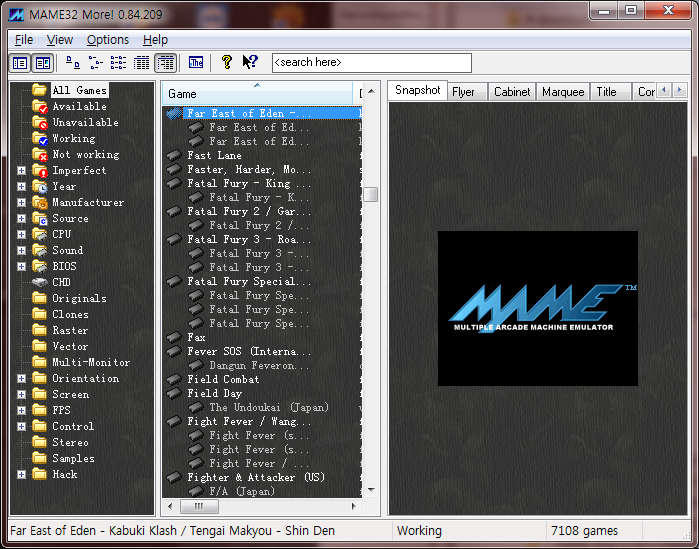Select the Available folder icon
This screenshot has width=699, height=549.
[x=40, y=107]
